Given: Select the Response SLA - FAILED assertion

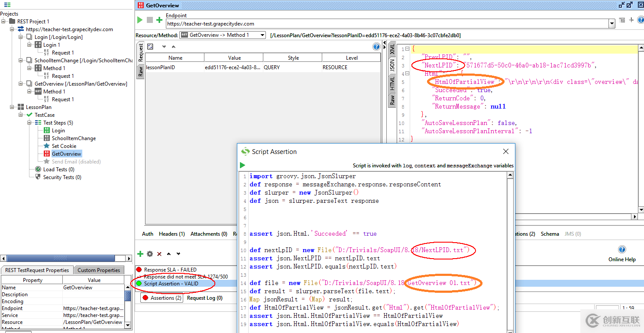Looking at the screenshot, I should 170,270.
